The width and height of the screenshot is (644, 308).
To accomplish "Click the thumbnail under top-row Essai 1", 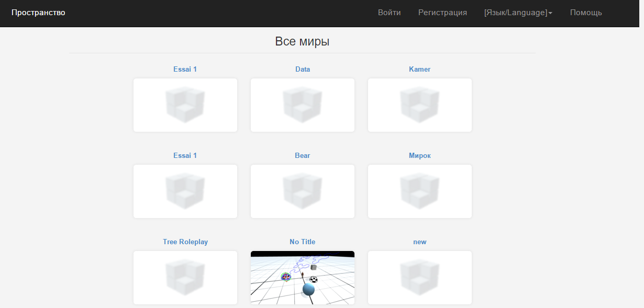I will 185,105.
